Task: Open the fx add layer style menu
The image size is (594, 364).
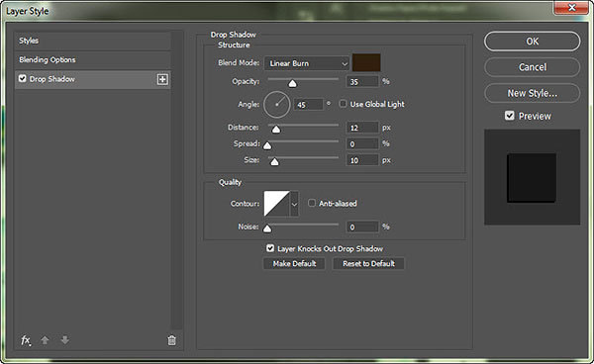Action: (26, 340)
